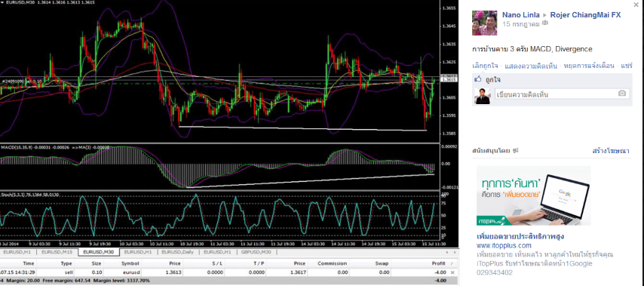Click commenter avatar beside comment box

(483, 96)
